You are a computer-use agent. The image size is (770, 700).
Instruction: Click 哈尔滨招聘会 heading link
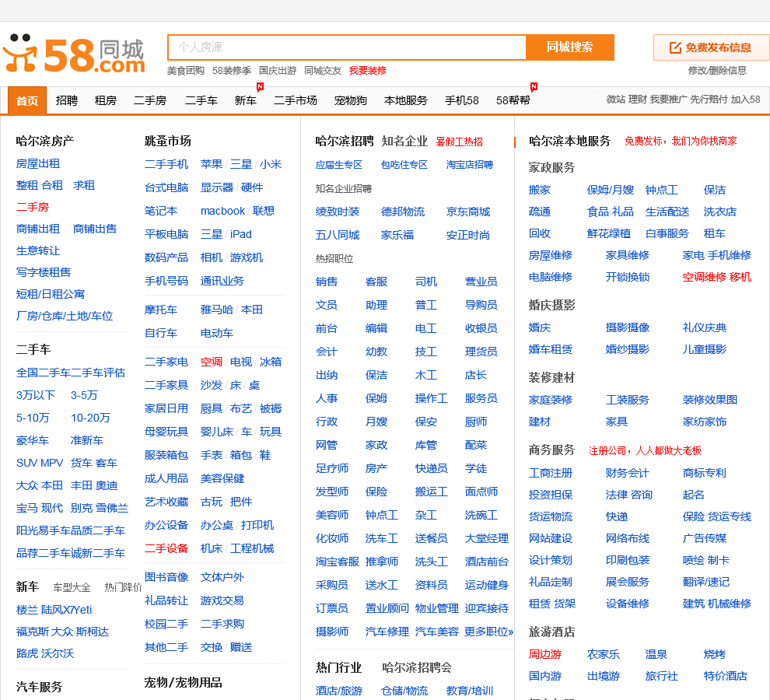pos(417,667)
